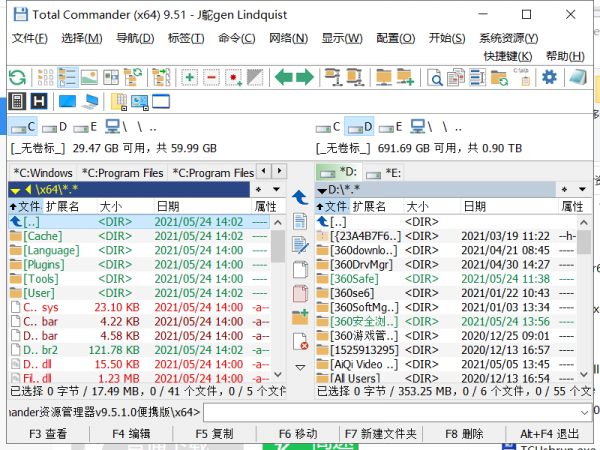Screen dimensions: 600x450
Task: Open the new FTP connection icon
Action: pos(405,77)
